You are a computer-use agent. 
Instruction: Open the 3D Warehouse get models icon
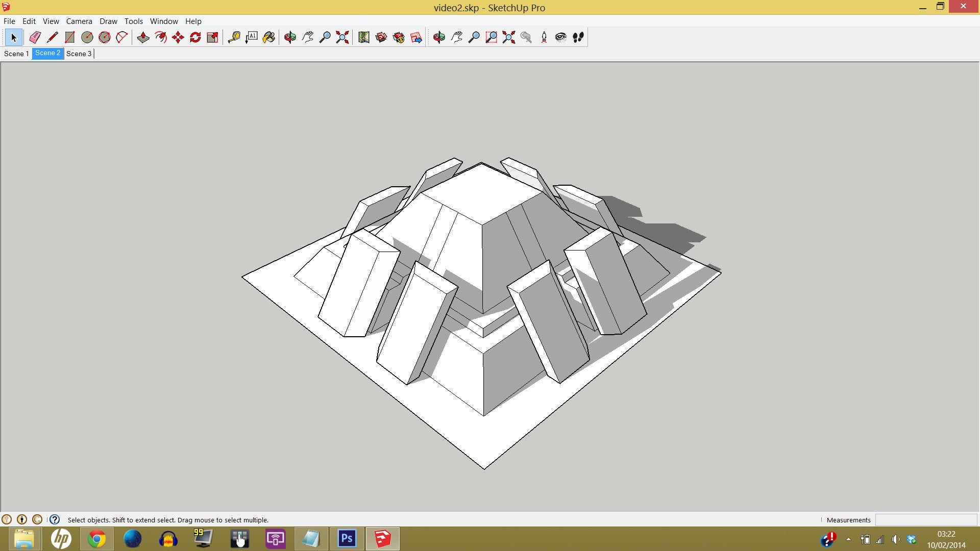point(381,37)
